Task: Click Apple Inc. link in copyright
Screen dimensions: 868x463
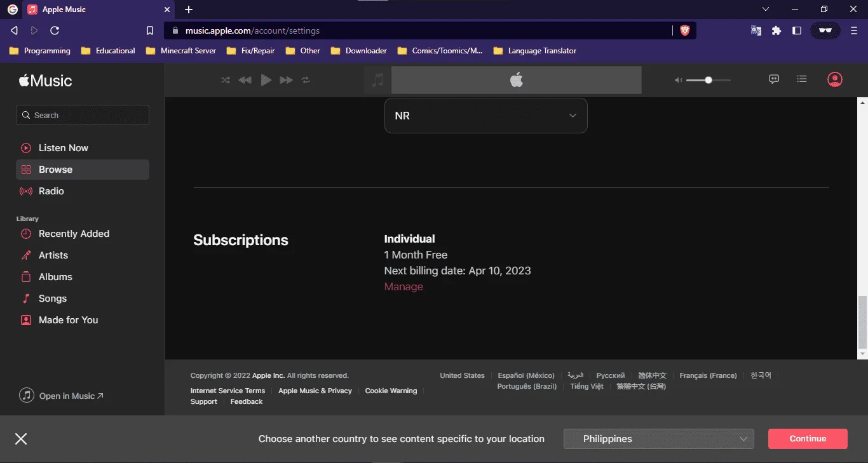Action: 268,375
